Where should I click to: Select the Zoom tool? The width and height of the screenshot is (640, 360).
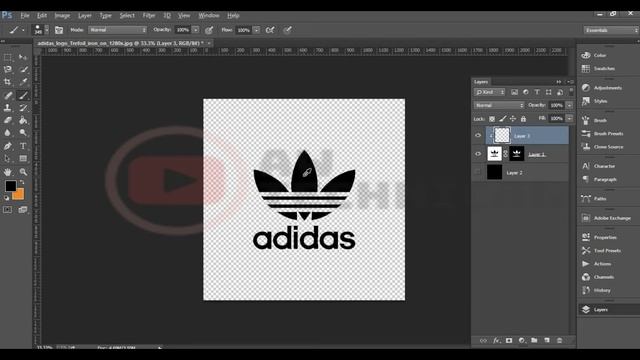[23, 172]
